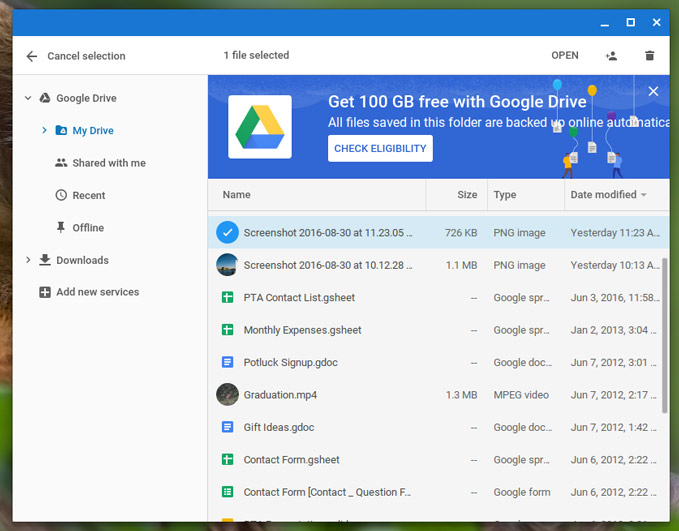679x531 pixels.
Task: Select My Drive in the sidebar
Action: (93, 130)
